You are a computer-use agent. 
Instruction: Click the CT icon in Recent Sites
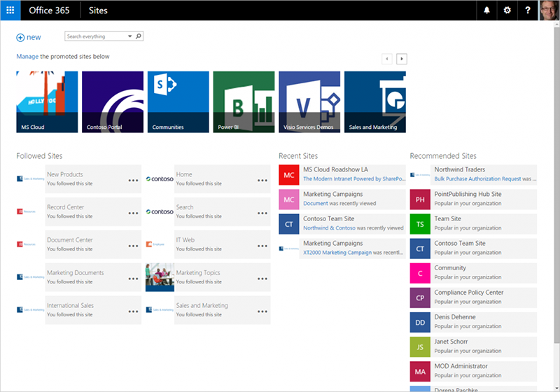tap(289, 224)
